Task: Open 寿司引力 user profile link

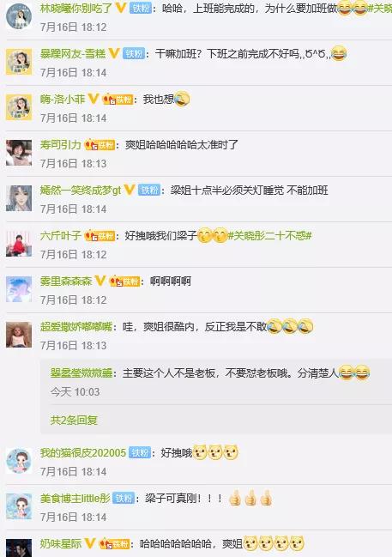Action: point(60,144)
